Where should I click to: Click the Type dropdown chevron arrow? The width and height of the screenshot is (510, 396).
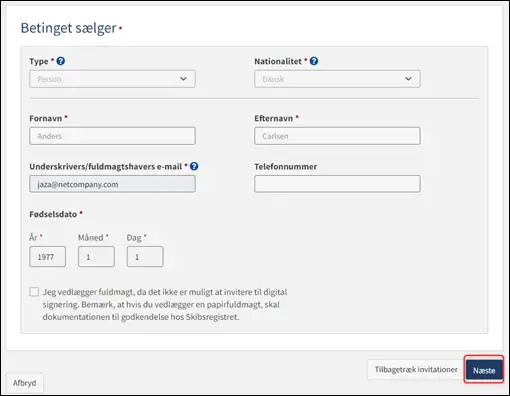point(183,79)
